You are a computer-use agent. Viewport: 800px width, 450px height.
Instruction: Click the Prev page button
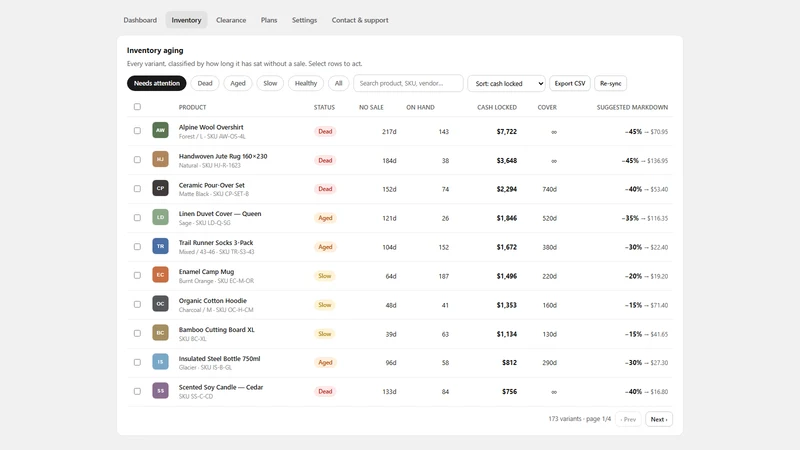tap(628, 419)
